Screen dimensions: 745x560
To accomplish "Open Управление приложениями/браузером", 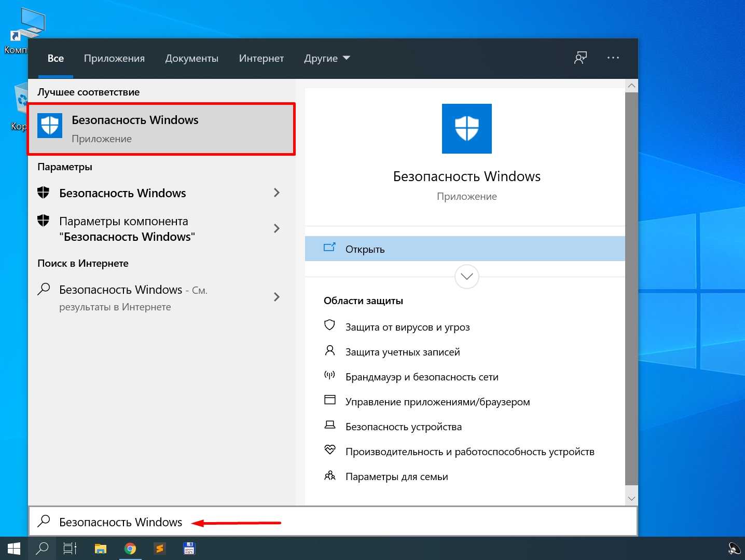I will [438, 402].
